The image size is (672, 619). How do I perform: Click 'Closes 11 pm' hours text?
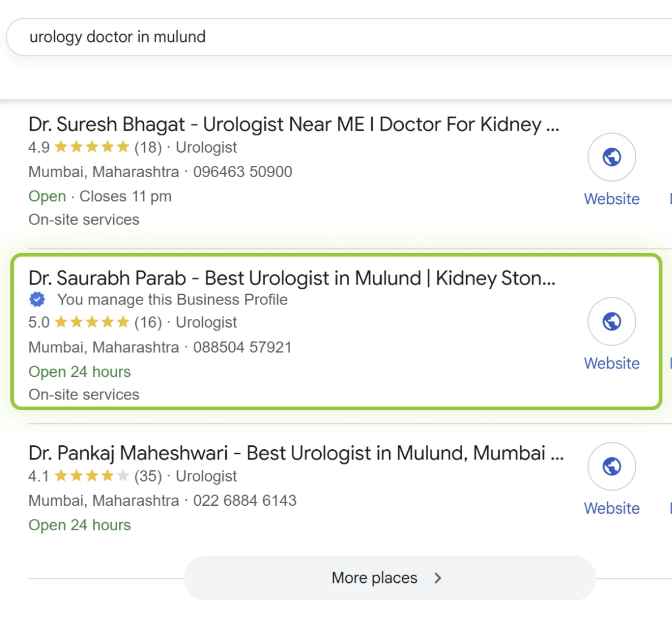click(x=125, y=196)
